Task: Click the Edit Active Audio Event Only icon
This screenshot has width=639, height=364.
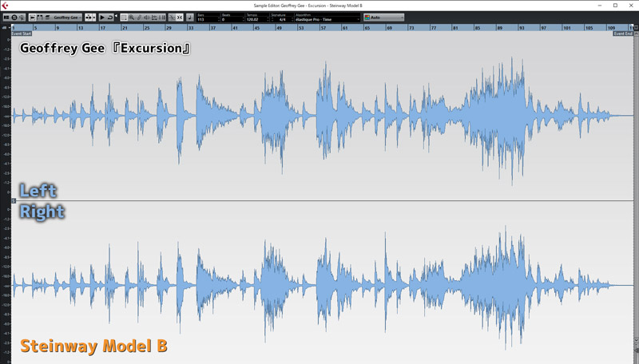Action: [39, 18]
